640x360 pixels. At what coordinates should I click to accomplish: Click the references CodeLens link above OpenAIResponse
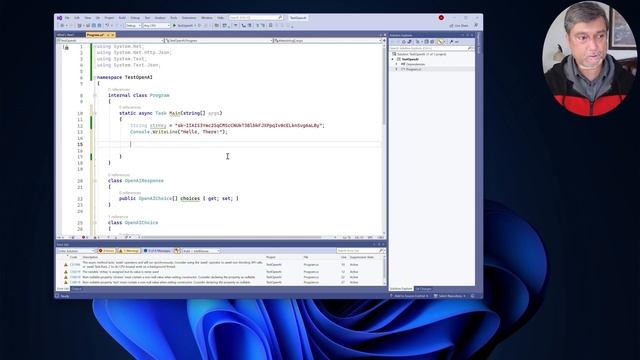pos(119,175)
